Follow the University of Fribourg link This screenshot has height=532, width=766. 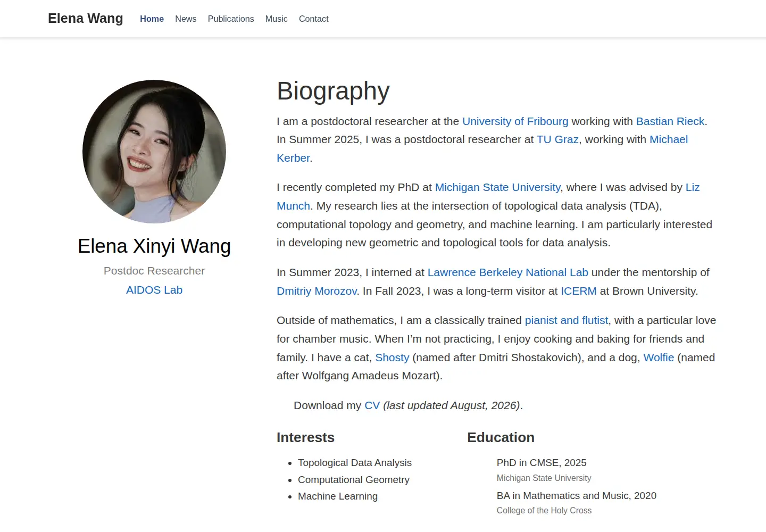[x=515, y=121]
